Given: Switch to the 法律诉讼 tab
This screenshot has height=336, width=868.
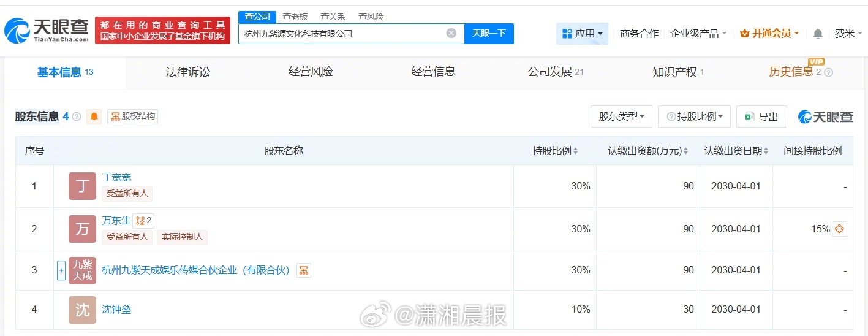Looking at the screenshot, I should coord(187,72).
